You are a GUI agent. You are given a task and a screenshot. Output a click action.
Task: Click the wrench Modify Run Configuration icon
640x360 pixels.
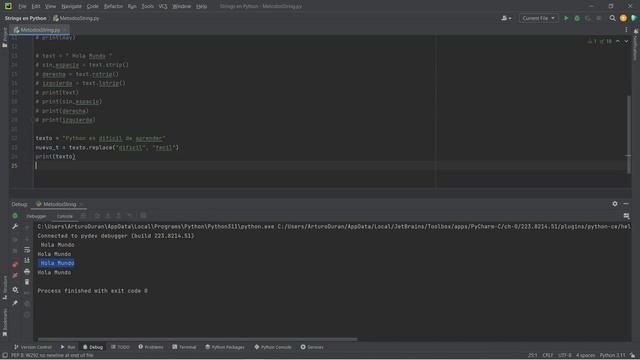coord(15,226)
